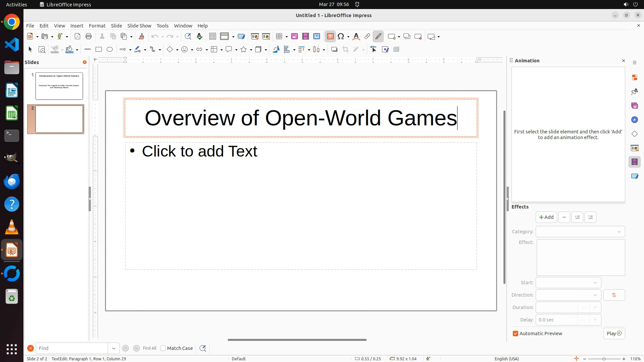Click the Play animation button
The height and width of the screenshot is (362, 644).
pyautogui.click(x=614, y=334)
